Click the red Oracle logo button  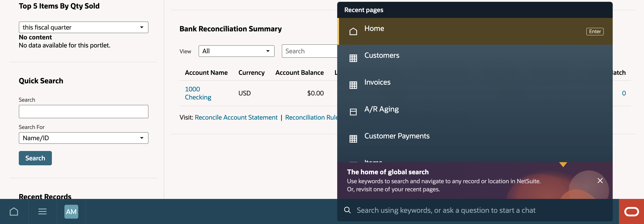click(631, 211)
